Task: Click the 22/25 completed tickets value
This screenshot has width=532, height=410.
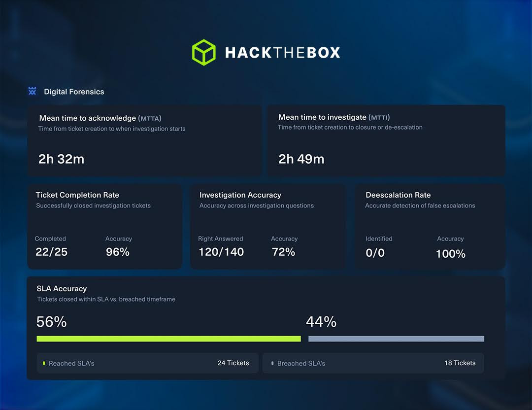Action: pos(51,252)
